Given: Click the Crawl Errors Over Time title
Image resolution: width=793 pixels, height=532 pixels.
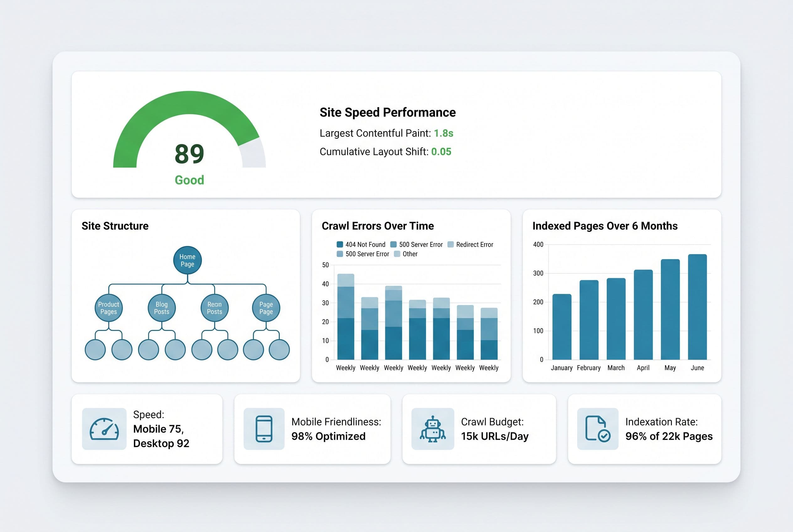Looking at the screenshot, I should click(x=378, y=226).
